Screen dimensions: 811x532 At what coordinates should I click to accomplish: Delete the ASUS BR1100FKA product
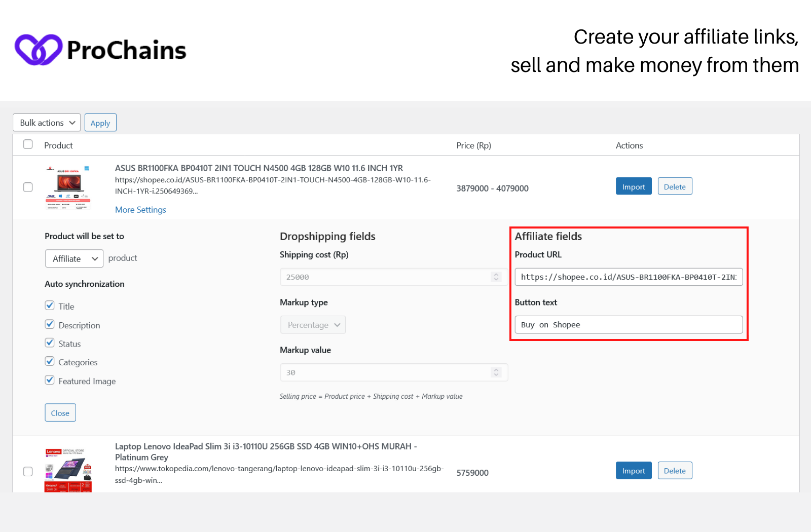point(675,186)
